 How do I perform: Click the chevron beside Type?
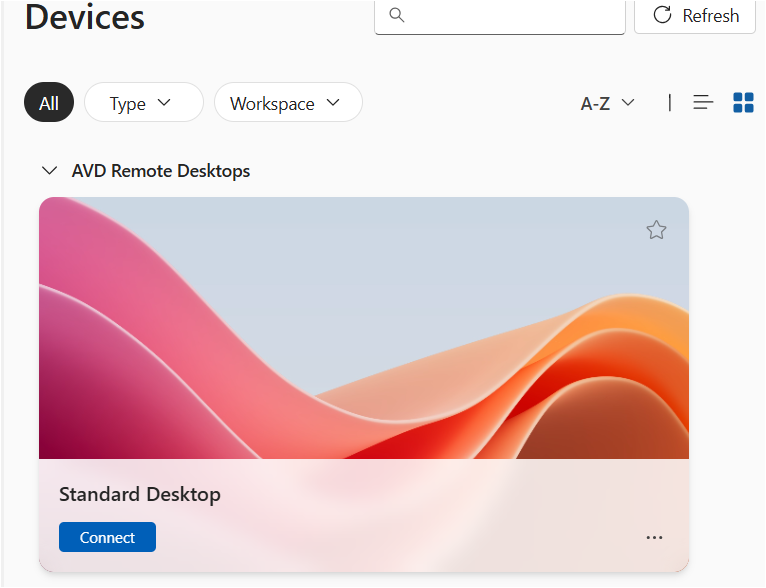coord(165,103)
